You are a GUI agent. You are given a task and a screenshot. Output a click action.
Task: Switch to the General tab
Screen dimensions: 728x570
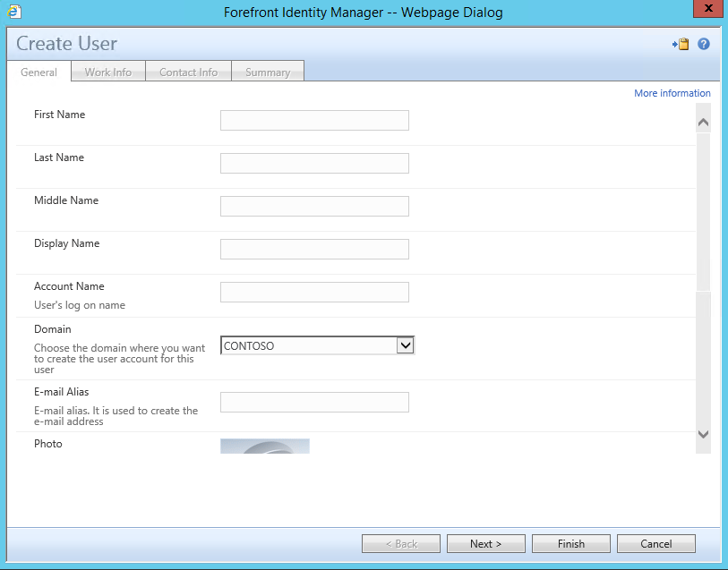39,72
